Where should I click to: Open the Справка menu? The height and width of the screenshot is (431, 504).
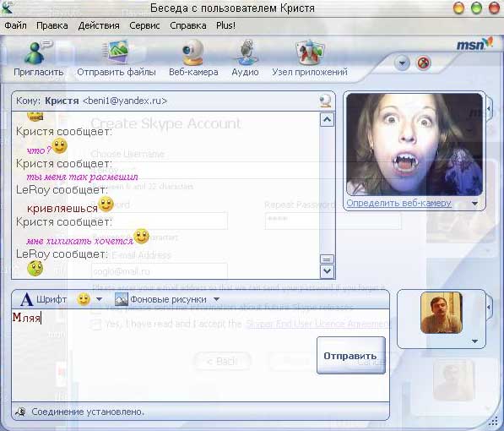(188, 25)
